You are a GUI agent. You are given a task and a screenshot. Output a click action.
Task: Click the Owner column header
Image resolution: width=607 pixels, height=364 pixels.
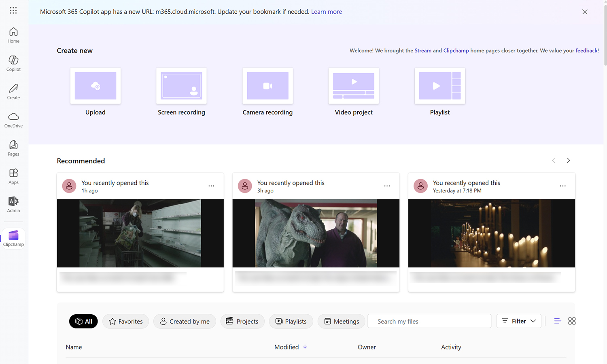click(x=367, y=347)
